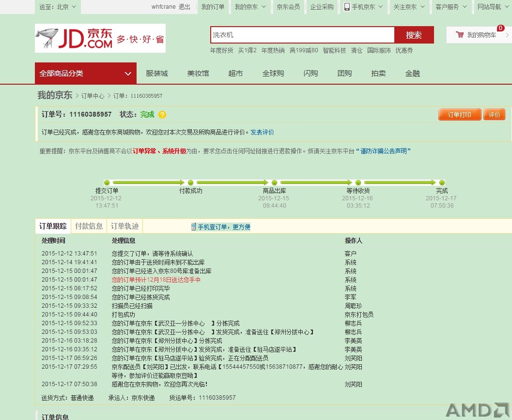Screen dimensions: 512x420
Task: Click the whfcrane username link
Action: click(164, 7)
